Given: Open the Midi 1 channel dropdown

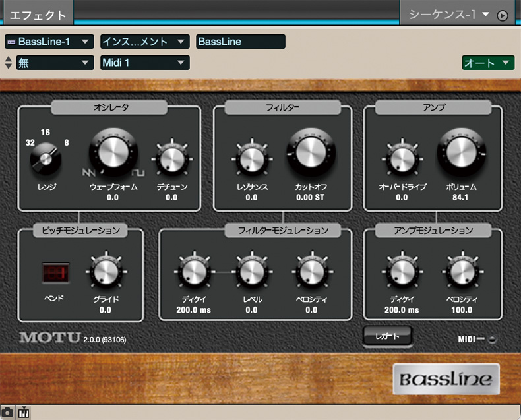Looking at the screenshot, I should coord(145,63).
